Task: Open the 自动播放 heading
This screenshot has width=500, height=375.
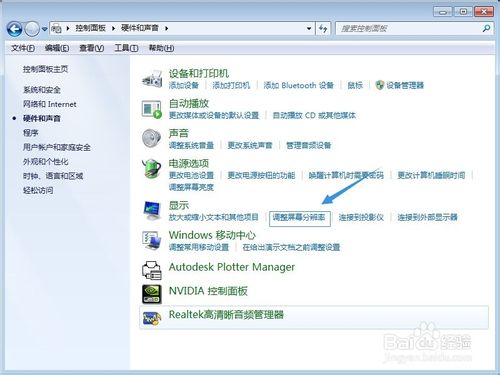Action: tap(189, 103)
